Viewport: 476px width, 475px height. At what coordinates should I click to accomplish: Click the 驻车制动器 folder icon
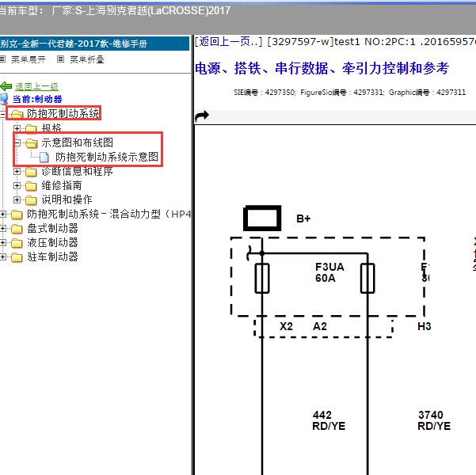coord(17,257)
